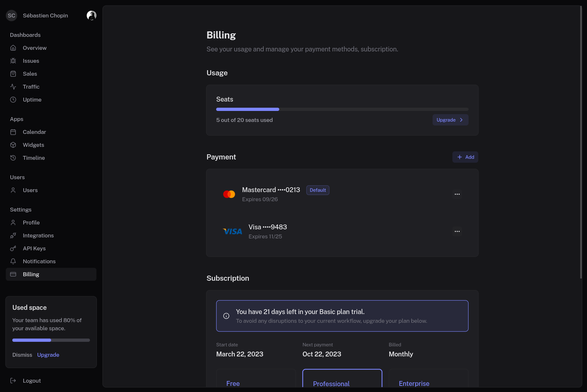Click the Seats usage progress bar

(x=342, y=109)
